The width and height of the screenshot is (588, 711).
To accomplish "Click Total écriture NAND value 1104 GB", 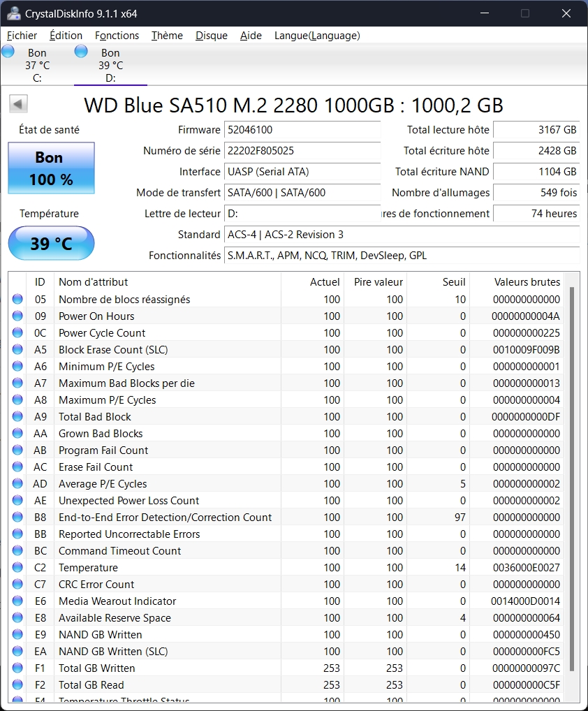I will (536, 171).
